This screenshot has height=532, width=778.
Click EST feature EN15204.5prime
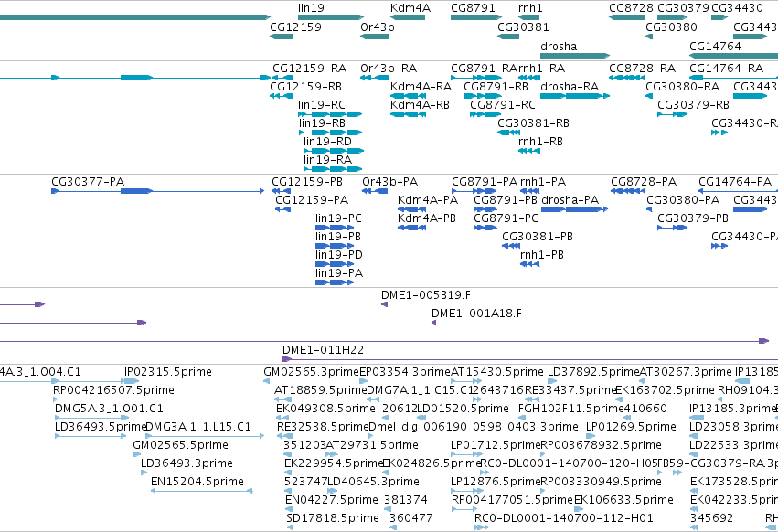[x=202, y=491]
